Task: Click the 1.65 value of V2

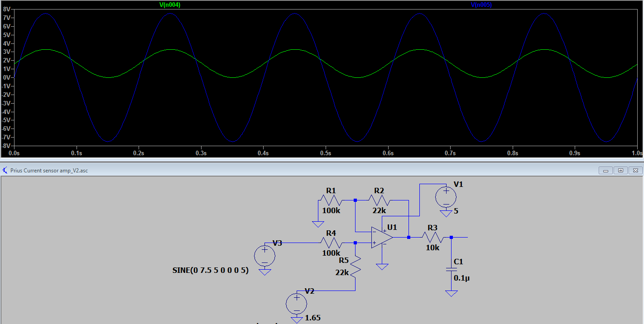Action: pyautogui.click(x=313, y=318)
